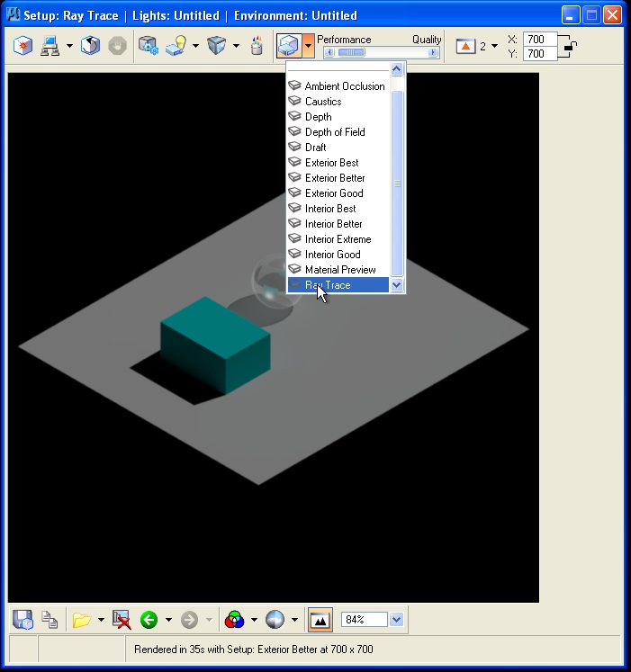Choose Interior Extreme setup

point(338,239)
